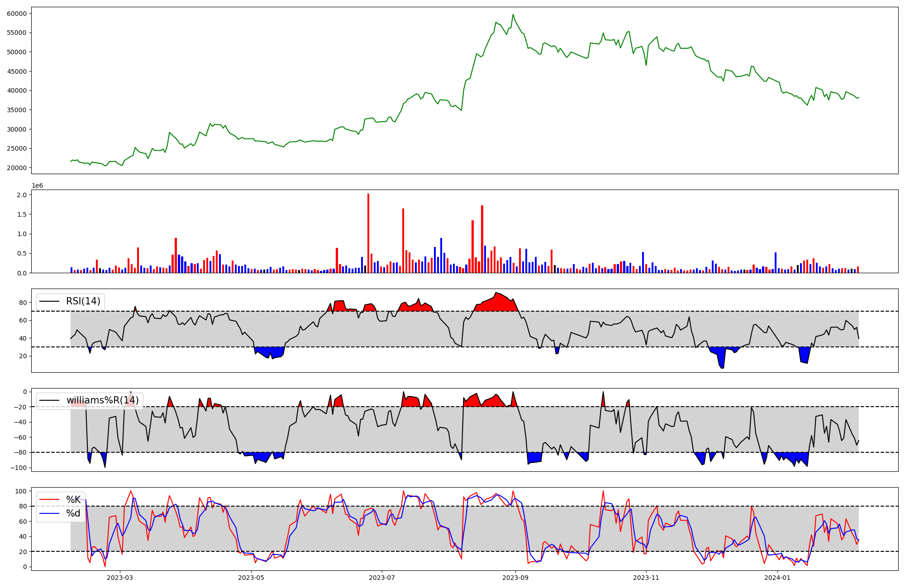Click the -100 Williams %R axis label
The image size is (905, 588).
click(x=18, y=468)
